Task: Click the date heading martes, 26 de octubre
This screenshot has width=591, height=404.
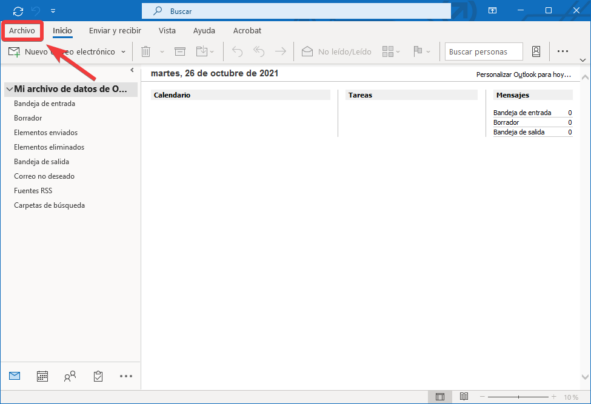Action: point(214,73)
